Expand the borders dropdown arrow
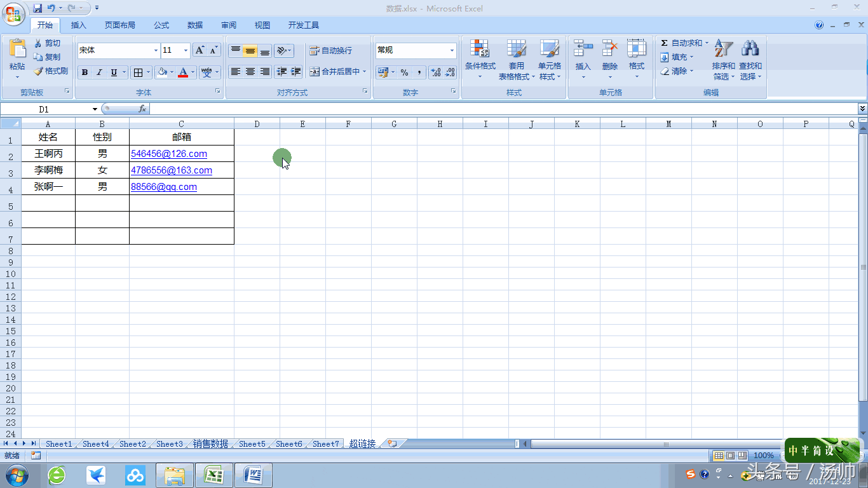The image size is (868, 488). [x=149, y=72]
